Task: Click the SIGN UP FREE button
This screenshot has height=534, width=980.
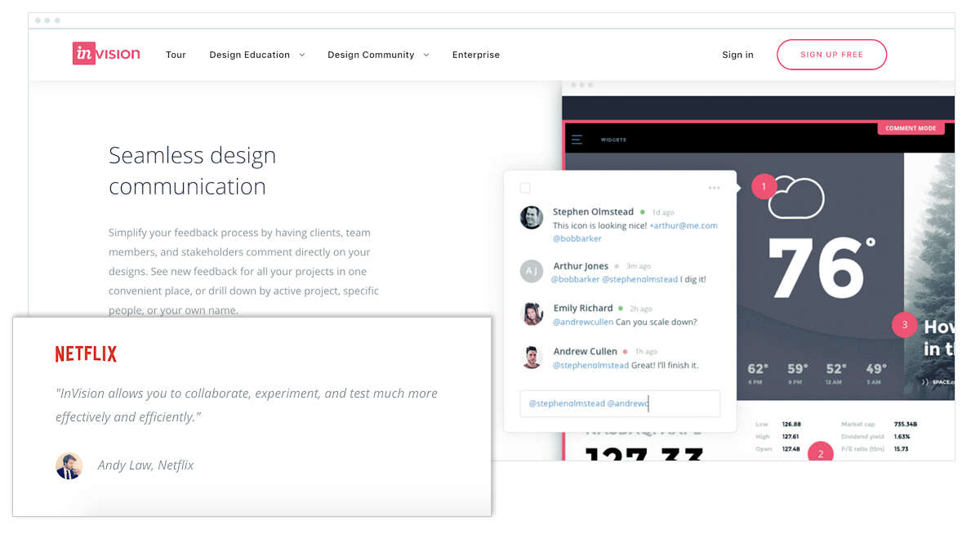Action: (831, 55)
